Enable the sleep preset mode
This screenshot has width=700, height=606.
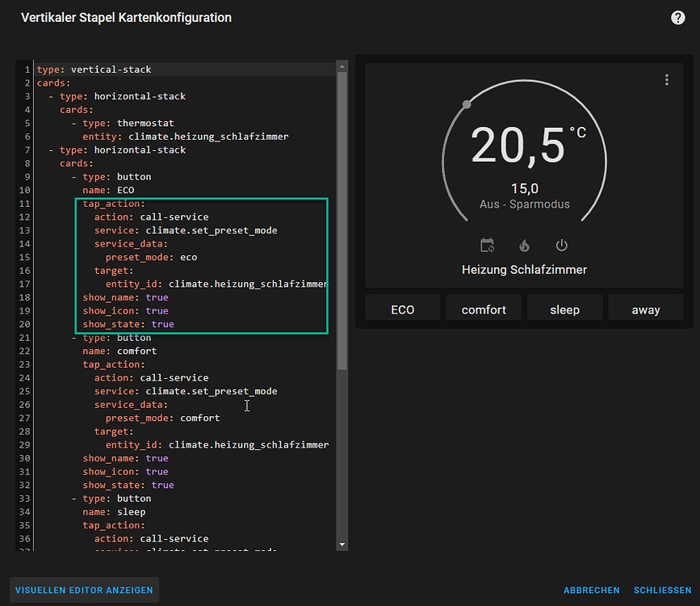click(564, 308)
